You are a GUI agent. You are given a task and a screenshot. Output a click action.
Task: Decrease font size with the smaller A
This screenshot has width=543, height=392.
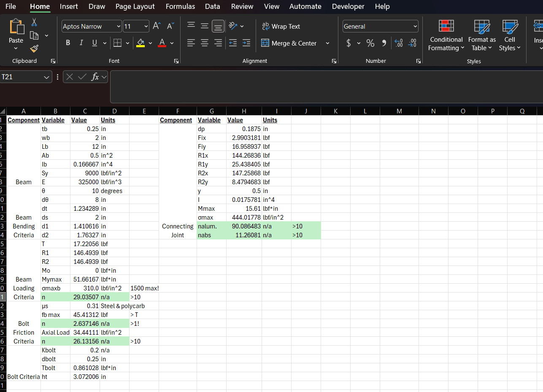[x=170, y=26]
